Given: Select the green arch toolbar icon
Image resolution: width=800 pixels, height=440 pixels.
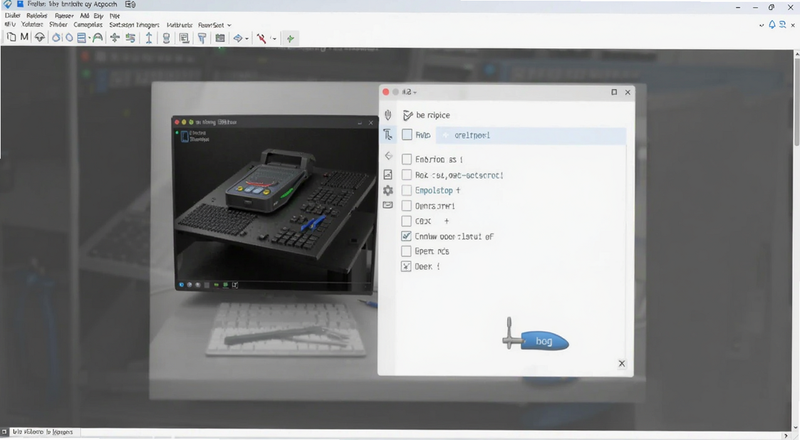Looking at the screenshot, I should 97,38.
